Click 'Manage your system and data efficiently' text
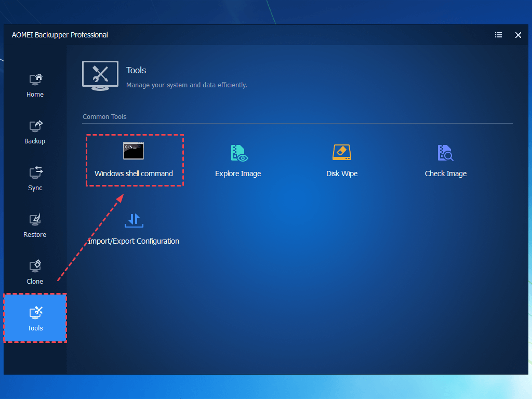Screen dimensions: 532x399 point(187,85)
